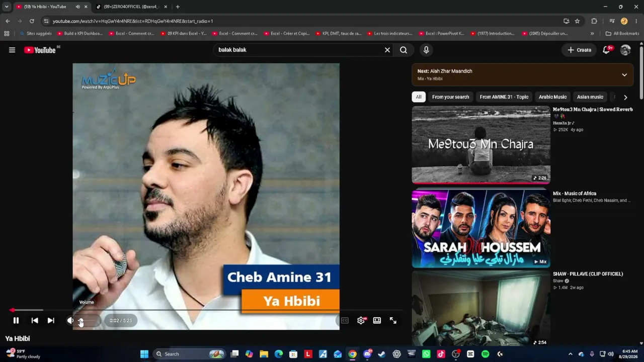
Task: Open the player settings gear
Action: tap(361, 320)
